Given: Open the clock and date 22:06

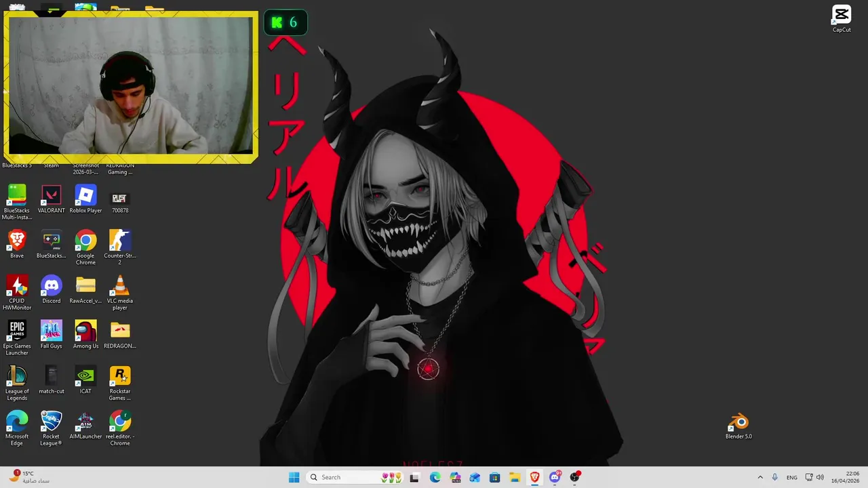Looking at the screenshot, I should pos(845,477).
